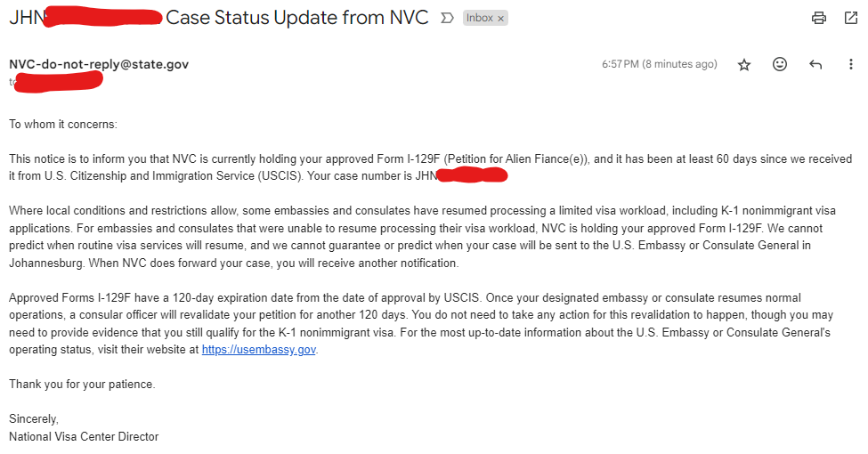Click the subject 'Case Status Update from NVC'
Screen dimensions: 868x454
coord(296,18)
